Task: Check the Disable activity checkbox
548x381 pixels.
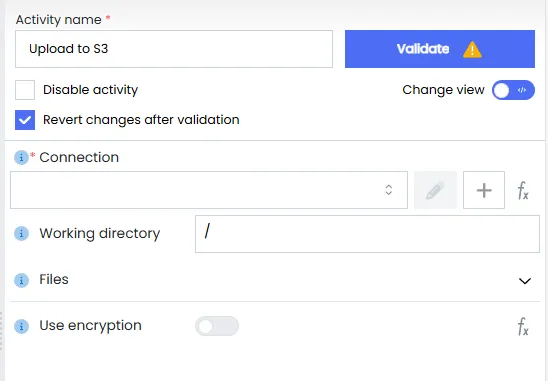Action: (x=25, y=90)
